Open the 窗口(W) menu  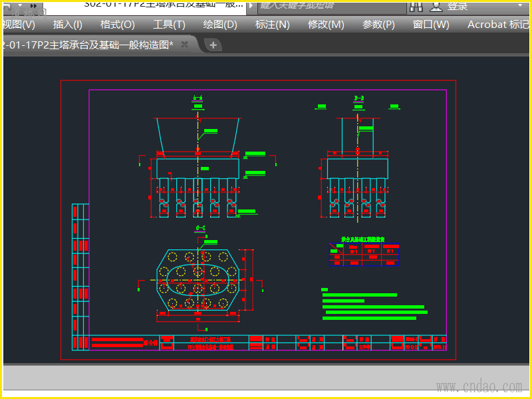(x=431, y=25)
